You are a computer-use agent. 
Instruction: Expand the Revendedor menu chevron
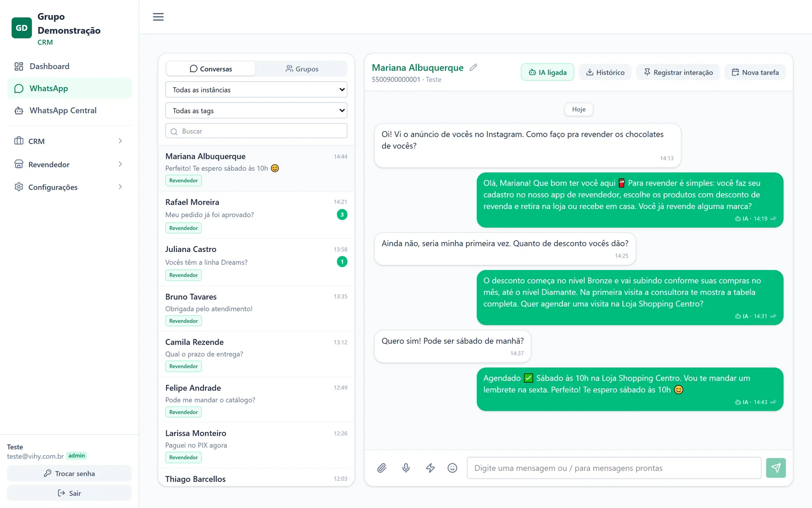[x=120, y=164]
